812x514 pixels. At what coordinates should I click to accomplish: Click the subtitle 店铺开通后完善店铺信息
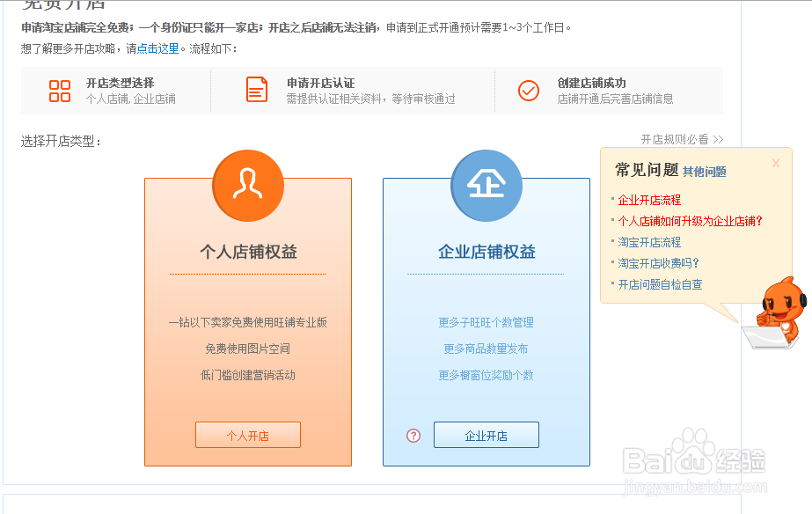pos(615,99)
